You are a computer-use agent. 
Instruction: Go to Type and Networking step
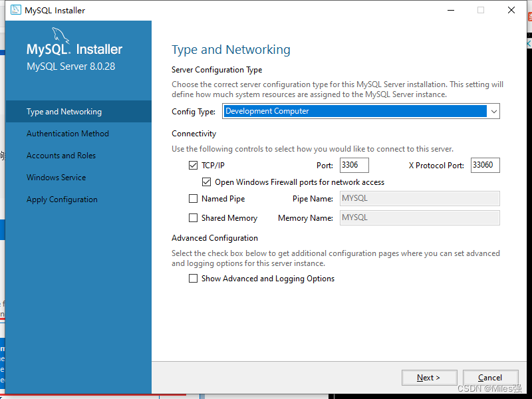click(78, 111)
